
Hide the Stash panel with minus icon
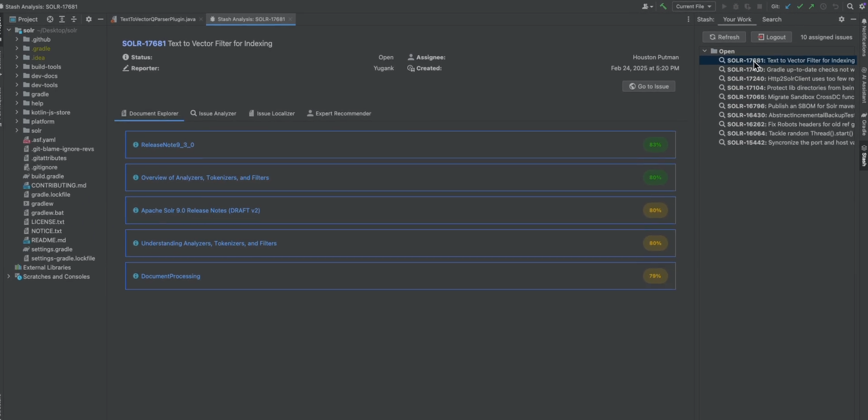point(853,19)
